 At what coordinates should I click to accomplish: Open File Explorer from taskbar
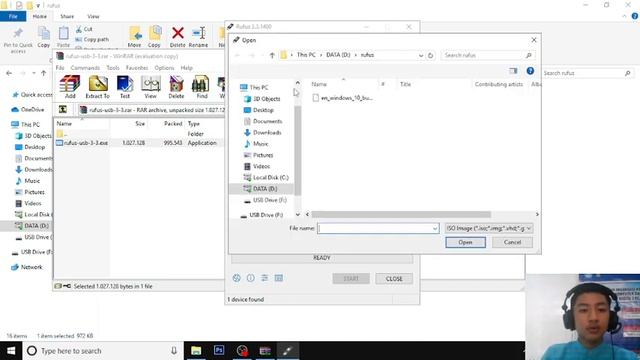click(x=196, y=351)
